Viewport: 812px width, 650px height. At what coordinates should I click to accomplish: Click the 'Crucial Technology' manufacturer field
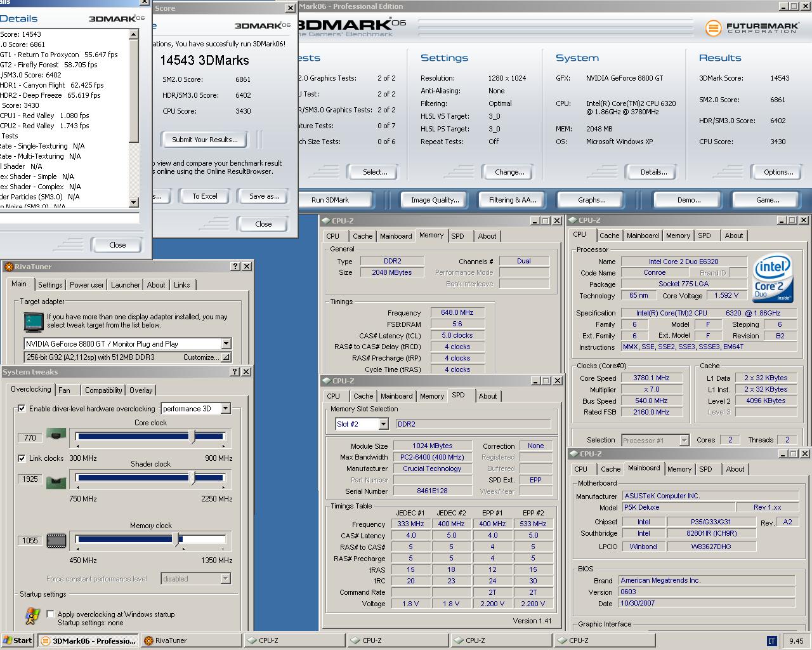[432, 468]
